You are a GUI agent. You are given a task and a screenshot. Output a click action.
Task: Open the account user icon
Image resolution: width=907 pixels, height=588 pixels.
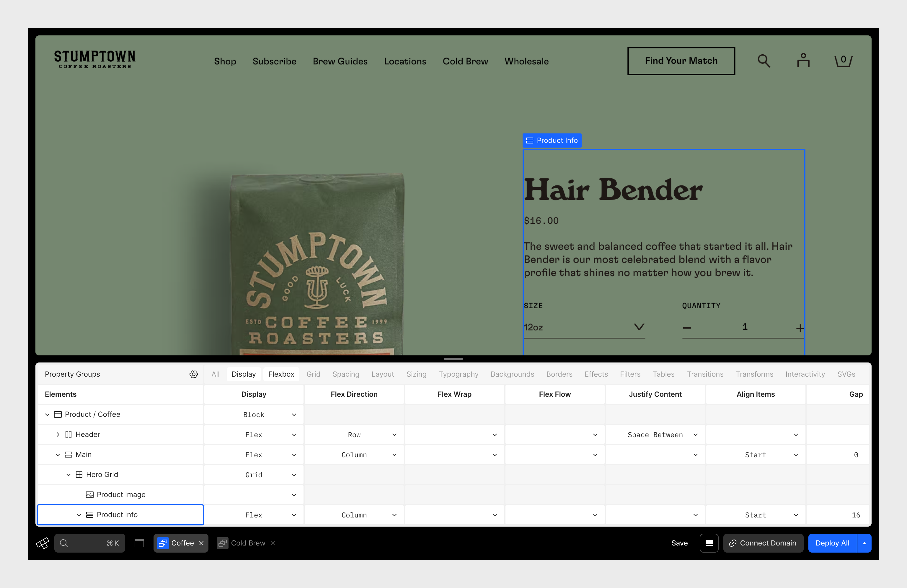803,61
